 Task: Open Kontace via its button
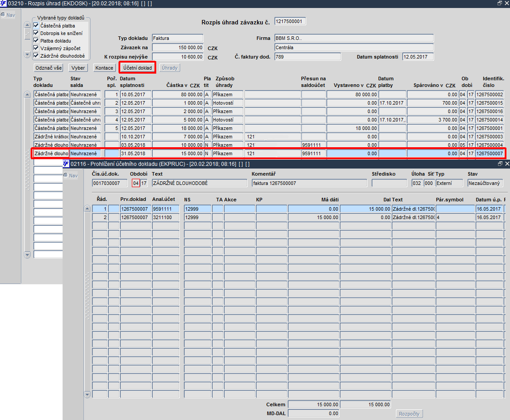tap(104, 67)
